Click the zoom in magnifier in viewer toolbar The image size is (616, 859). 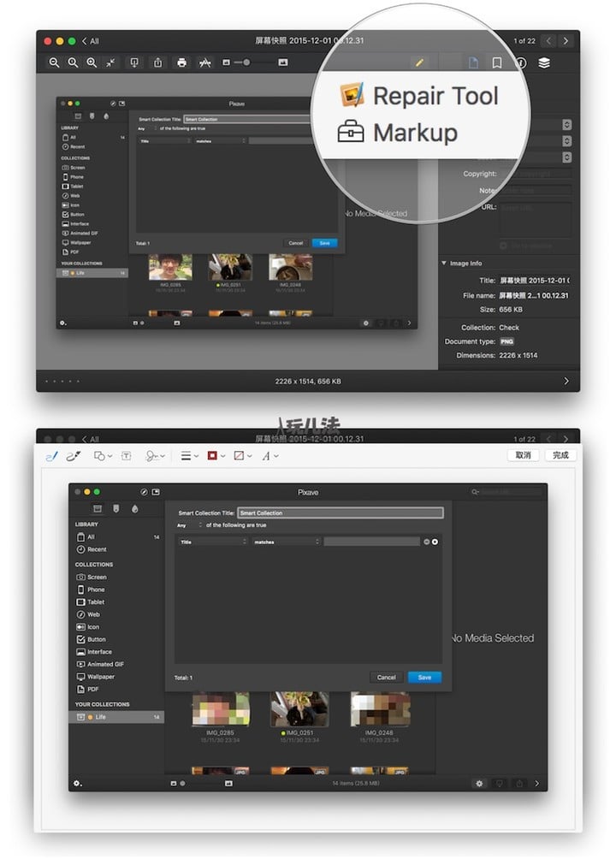(x=92, y=62)
